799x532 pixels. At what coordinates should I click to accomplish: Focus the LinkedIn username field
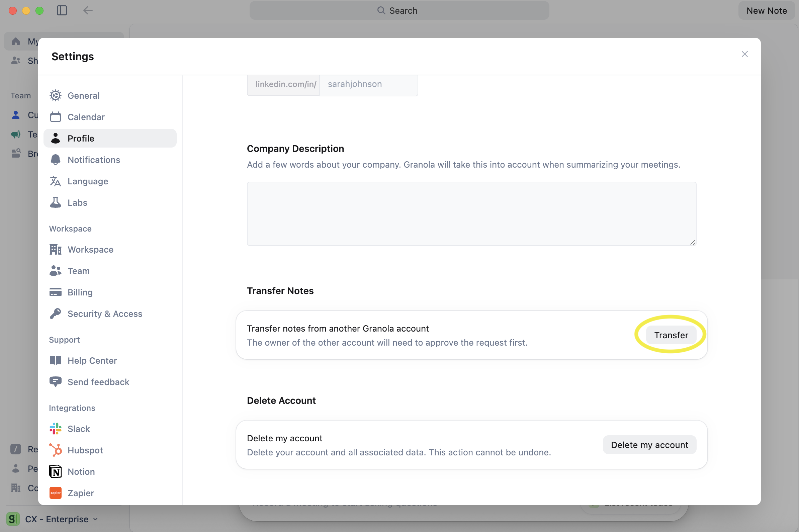(x=368, y=84)
